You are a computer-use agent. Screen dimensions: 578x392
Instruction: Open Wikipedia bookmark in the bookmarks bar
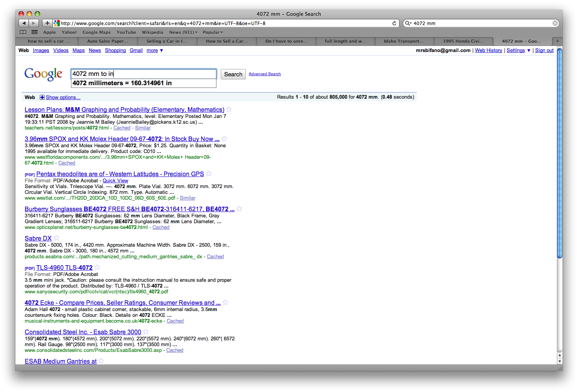click(x=152, y=32)
